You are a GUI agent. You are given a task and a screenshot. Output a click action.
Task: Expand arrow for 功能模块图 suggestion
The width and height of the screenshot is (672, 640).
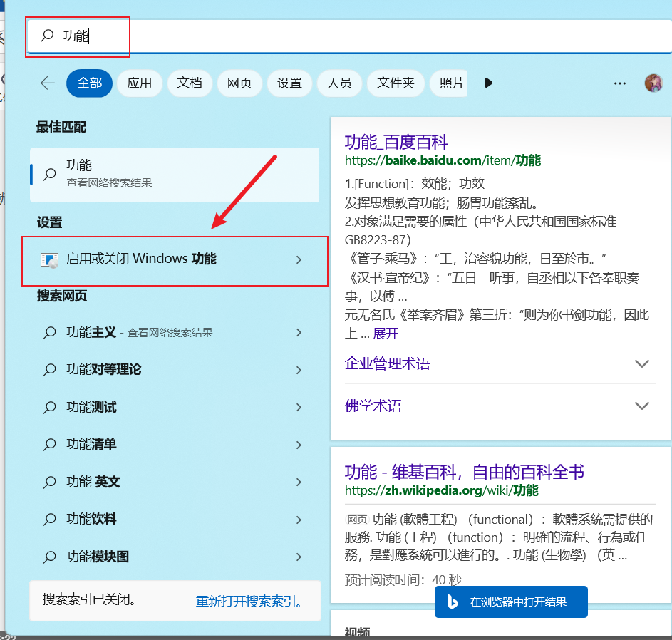[x=299, y=557]
